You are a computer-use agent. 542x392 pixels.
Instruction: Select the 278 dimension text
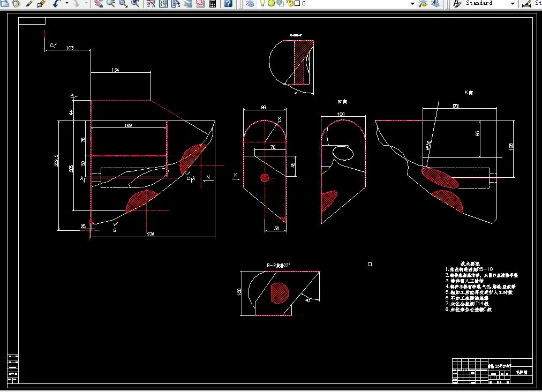tap(150, 235)
